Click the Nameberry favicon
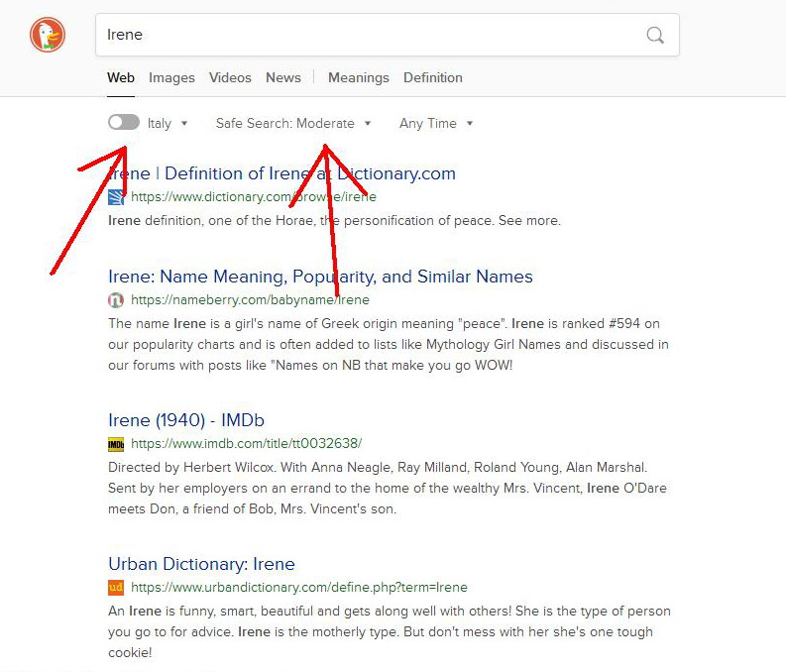The width and height of the screenshot is (786, 672). point(116,300)
